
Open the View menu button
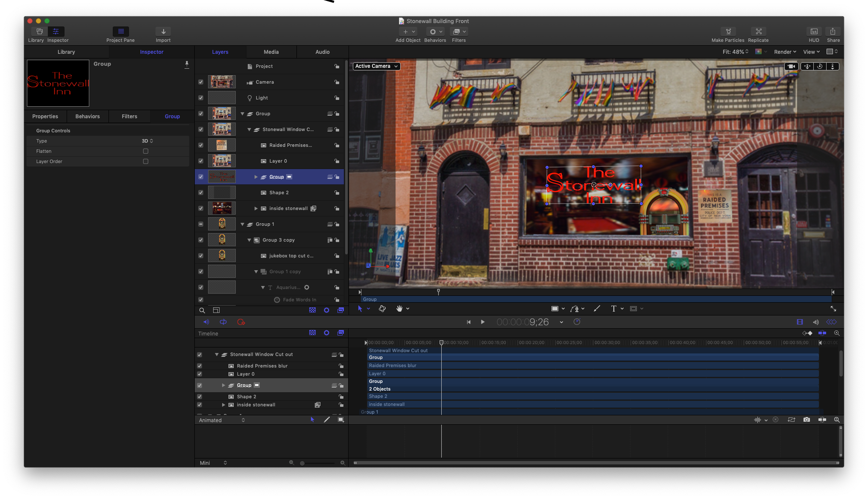tap(811, 52)
